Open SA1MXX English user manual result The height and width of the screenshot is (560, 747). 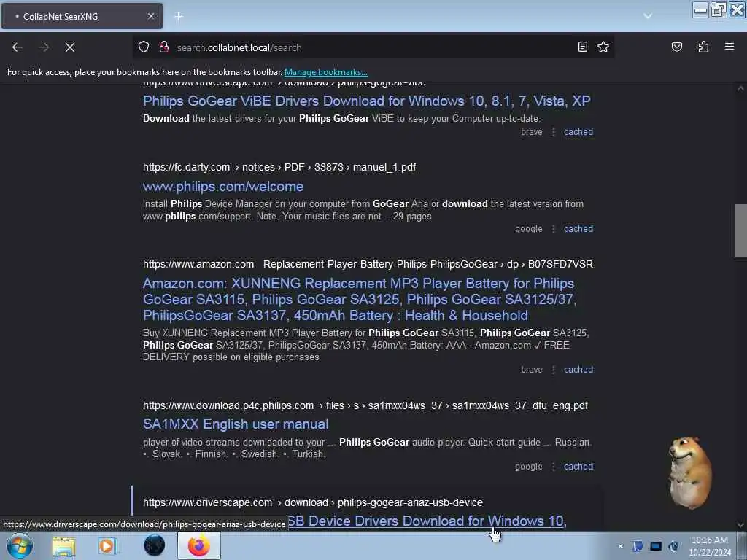(236, 424)
